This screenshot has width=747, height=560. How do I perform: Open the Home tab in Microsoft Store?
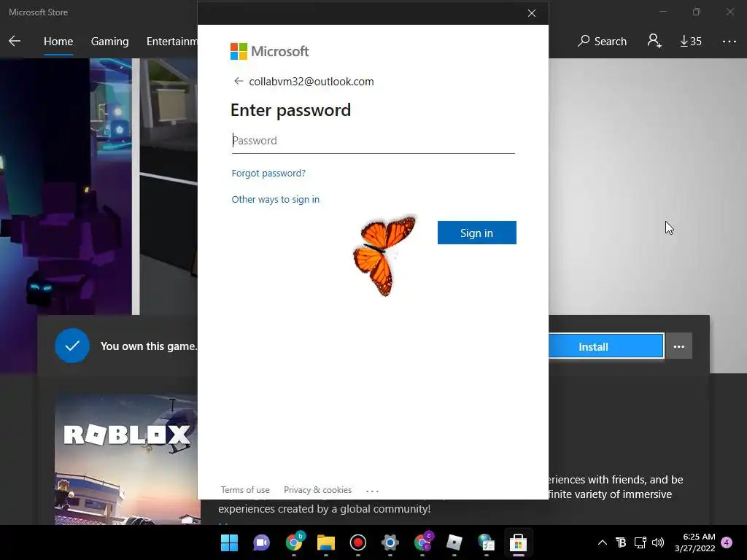click(58, 42)
